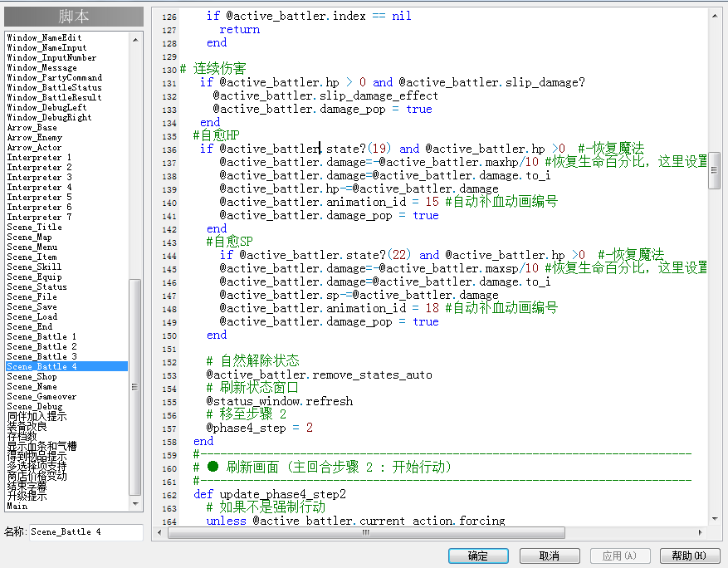Click the def update_phase4_step2 line

tap(270, 494)
